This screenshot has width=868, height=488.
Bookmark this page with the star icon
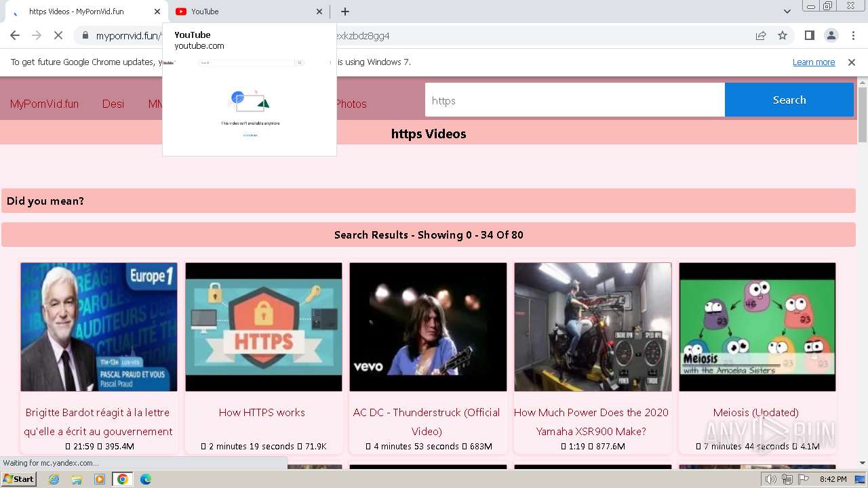(x=783, y=35)
